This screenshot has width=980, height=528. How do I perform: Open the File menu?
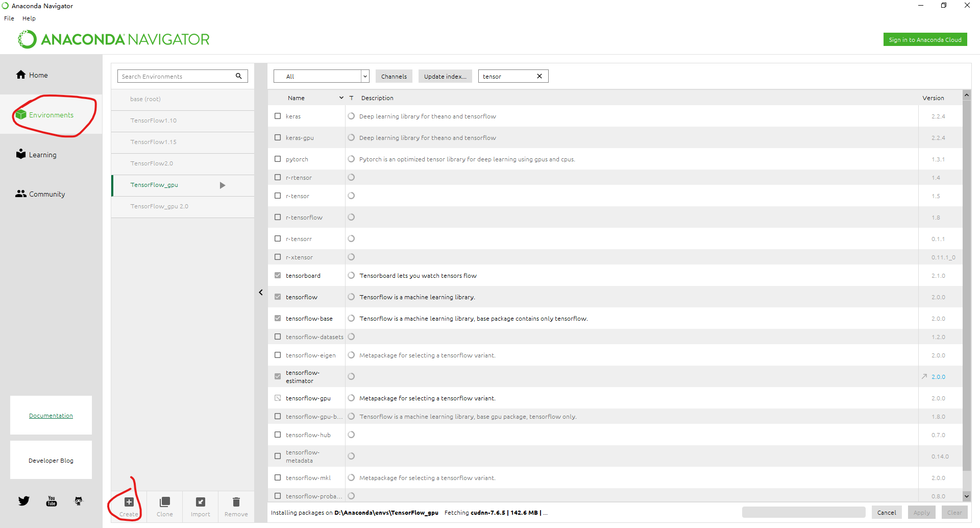tap(9, 18)
